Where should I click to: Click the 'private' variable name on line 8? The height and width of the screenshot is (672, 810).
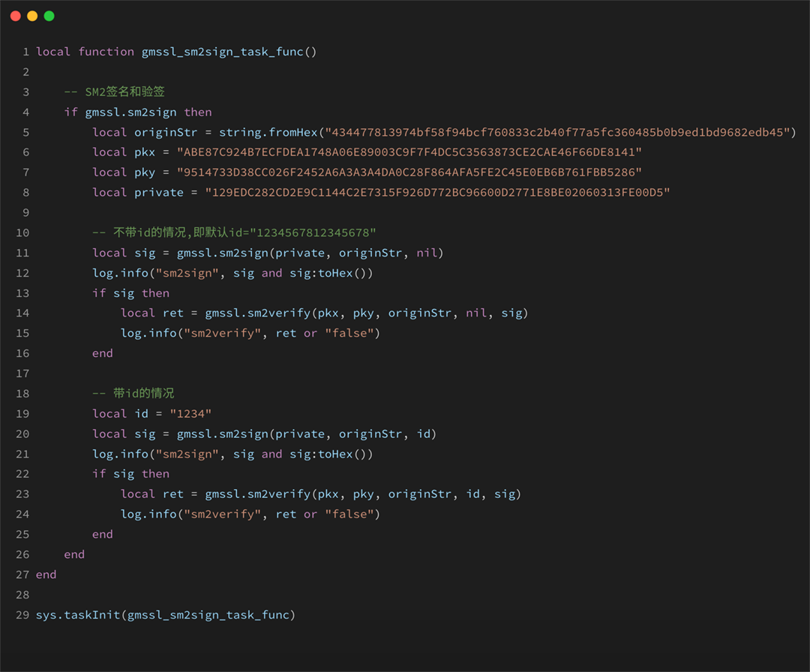click(158, 193)
